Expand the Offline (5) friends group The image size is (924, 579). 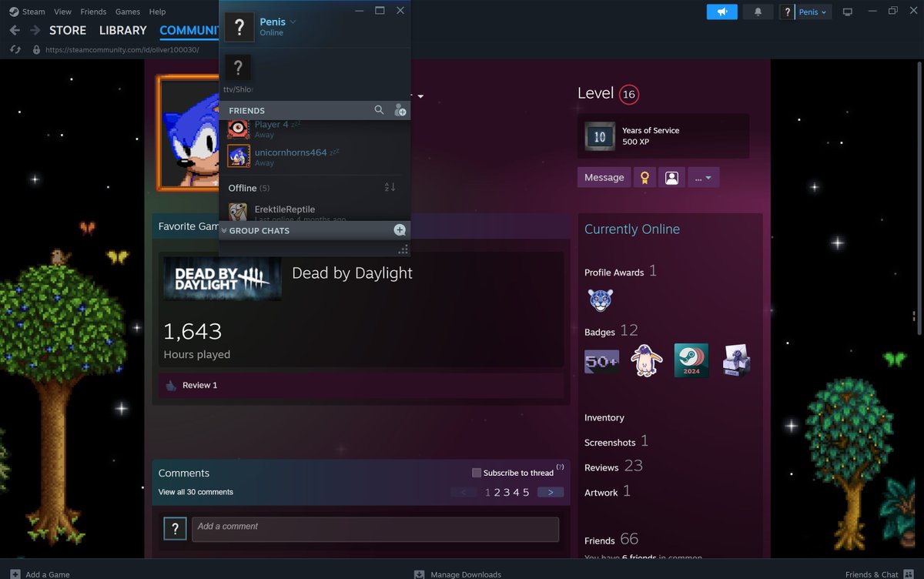[x=249, y=188]
